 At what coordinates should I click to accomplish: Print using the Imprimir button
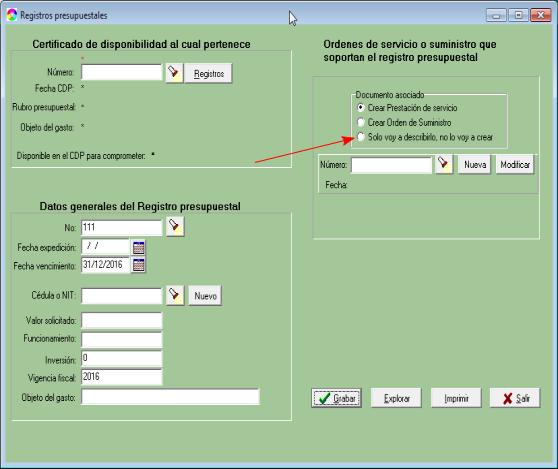tap(456, 398)
